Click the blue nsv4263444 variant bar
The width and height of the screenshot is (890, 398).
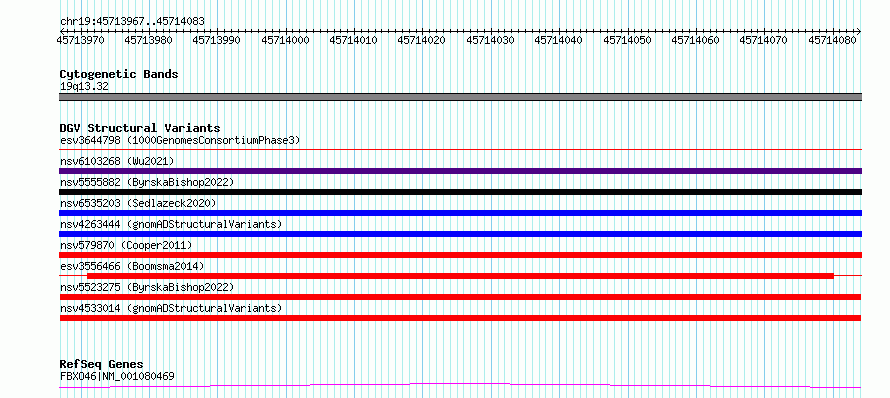tap(460, 234)
